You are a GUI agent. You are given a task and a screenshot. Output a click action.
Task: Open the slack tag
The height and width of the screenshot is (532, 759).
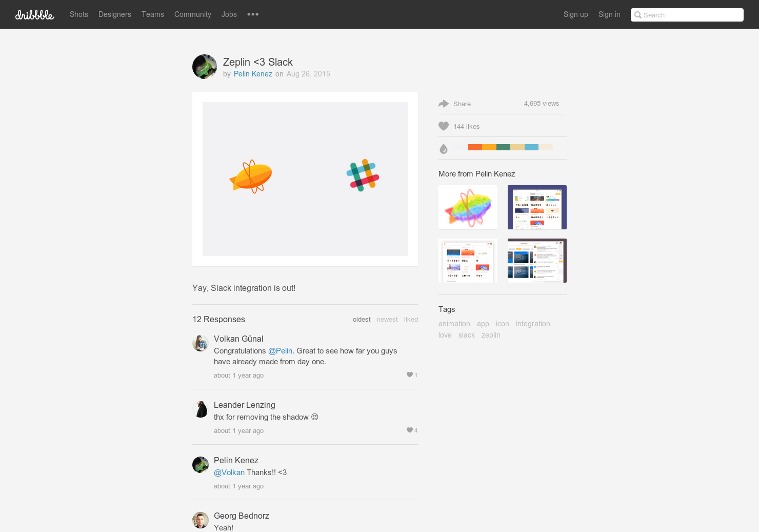click(x=466, y=334)
